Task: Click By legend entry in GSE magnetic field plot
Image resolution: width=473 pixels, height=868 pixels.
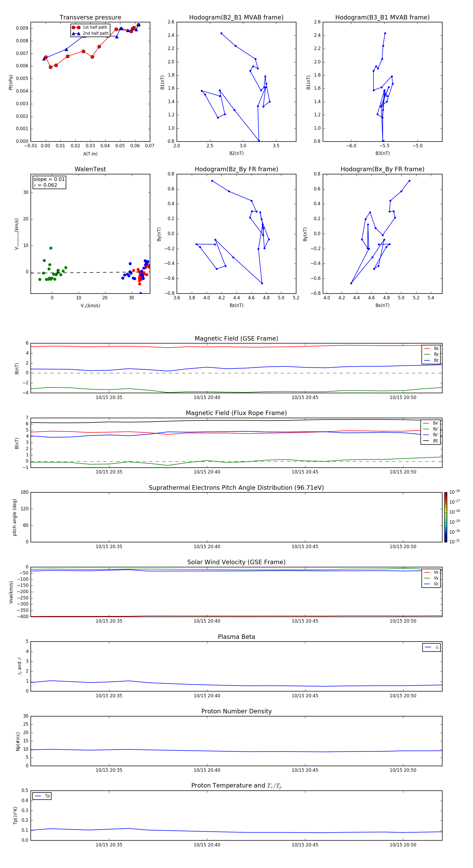Action: coord(431,355)
